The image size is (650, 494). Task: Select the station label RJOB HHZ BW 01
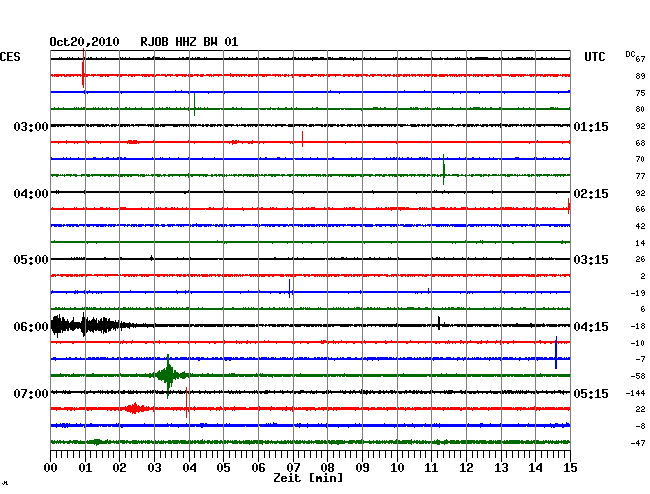coord(189,42)
